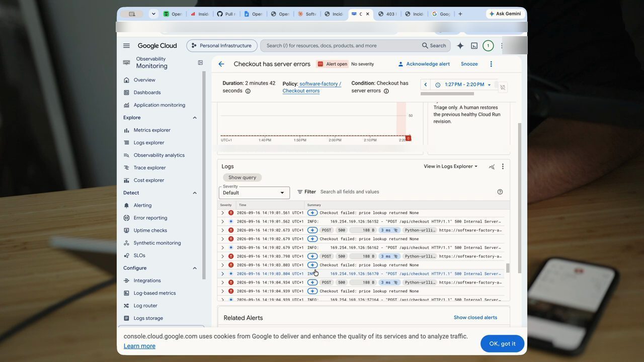The width and height of the screenshot is (644, 362).
Task: Expand the log entry at 14:19:01.562
Action: pos(222,222)
